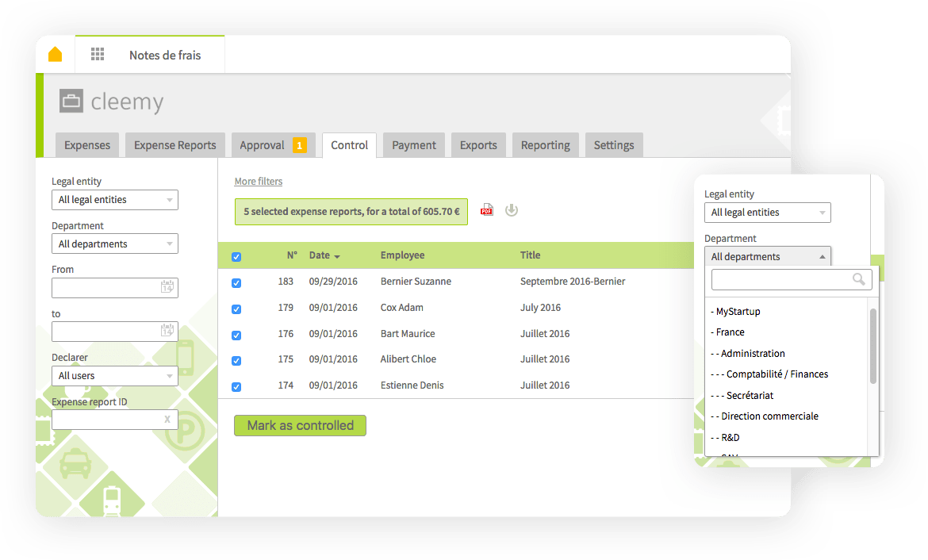The image size is (928, 560).
Task: Switch to the Expenses tab
Action: coord(87,145)
